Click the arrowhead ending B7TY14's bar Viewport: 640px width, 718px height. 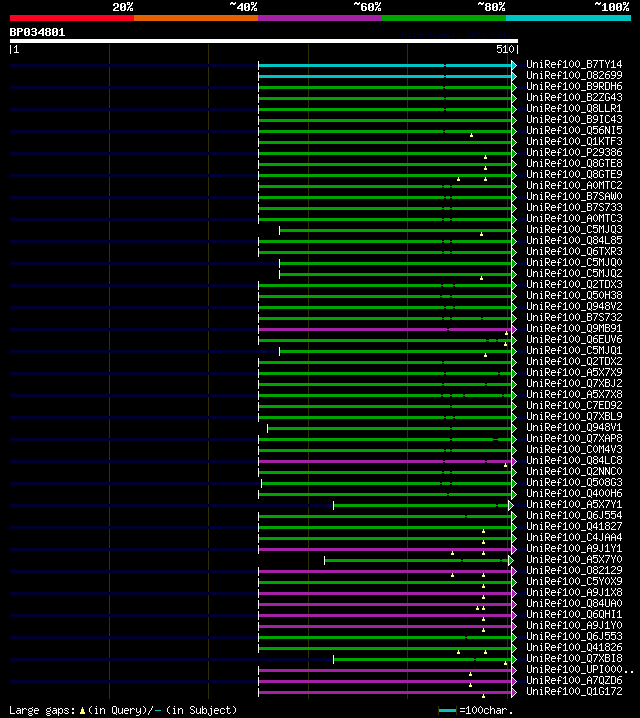pyautogui.click(x=514, y=65)
